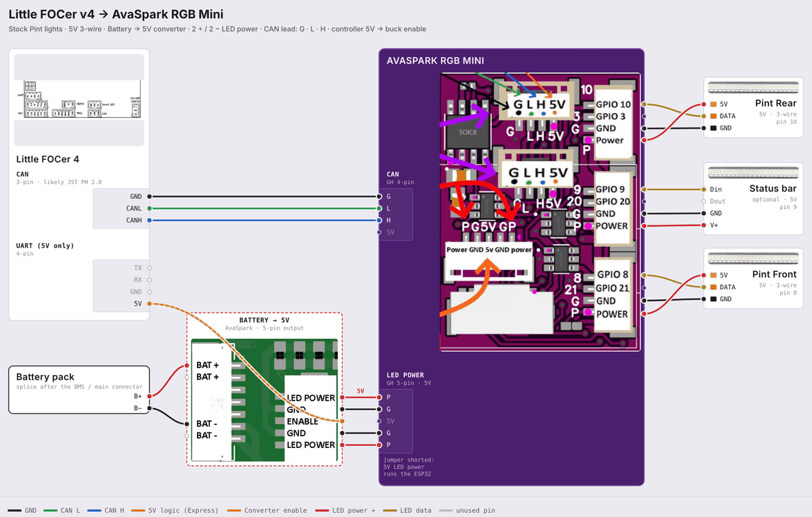Select the CAN H blue legend swatch
This screenshot has width=812, height=517.
coord(94,510)
